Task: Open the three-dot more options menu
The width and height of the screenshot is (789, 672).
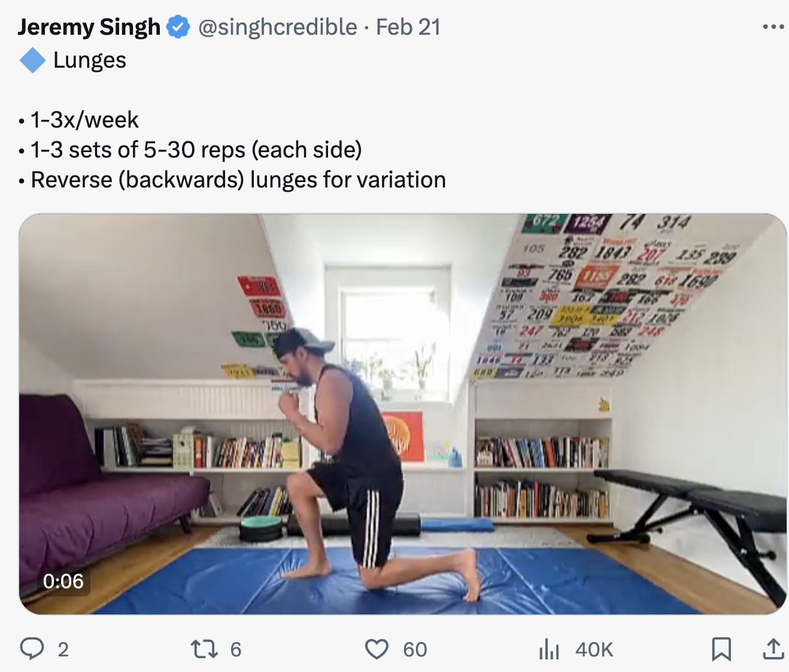Action: click(x=773, y=27)
